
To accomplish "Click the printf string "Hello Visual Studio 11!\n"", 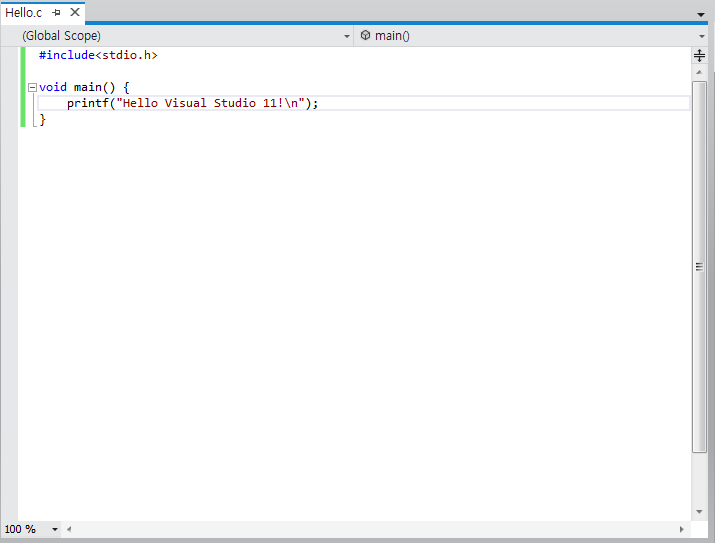I will coord(210,103).
